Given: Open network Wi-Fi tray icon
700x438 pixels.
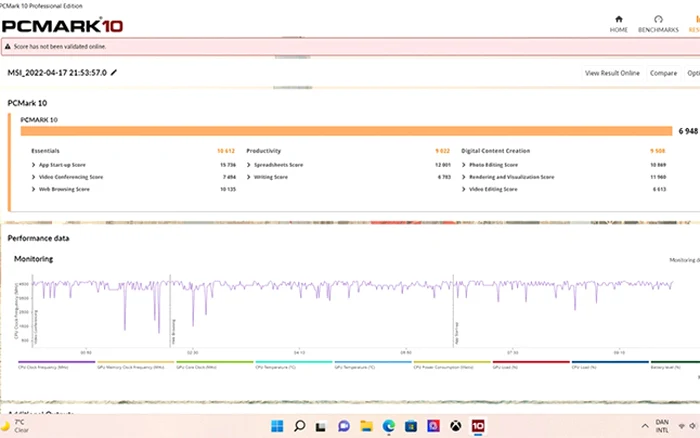Looking at the screenshot, I should pos(681,426).
